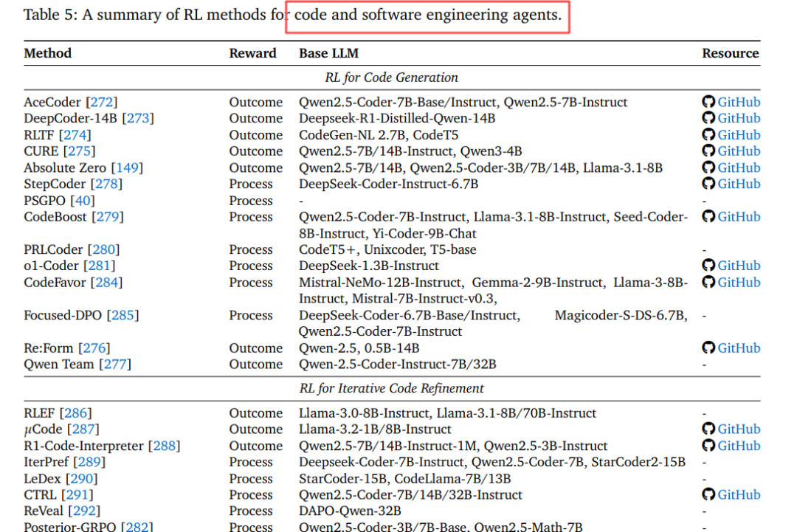
Task: Follow GitHub text link for StepCoder
Action: 739,184
